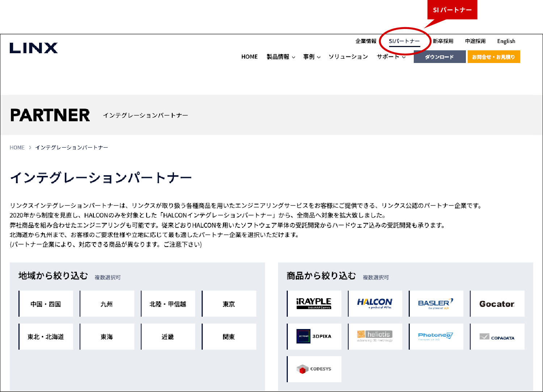
Task: Pick the heliotis product filter
Action: tap(375, 336)
